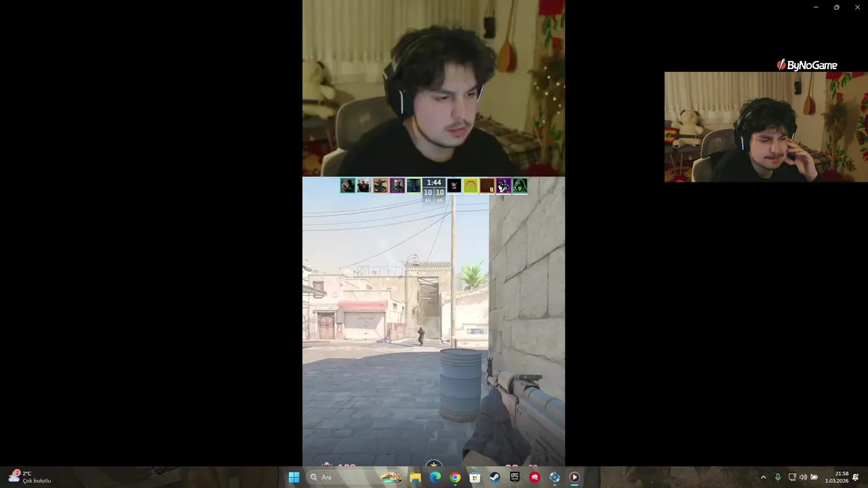The width and height of the screenshot is (868, 488).
Task: Open the volume speaker icon in tray
Action: click(x=803, y=477)
